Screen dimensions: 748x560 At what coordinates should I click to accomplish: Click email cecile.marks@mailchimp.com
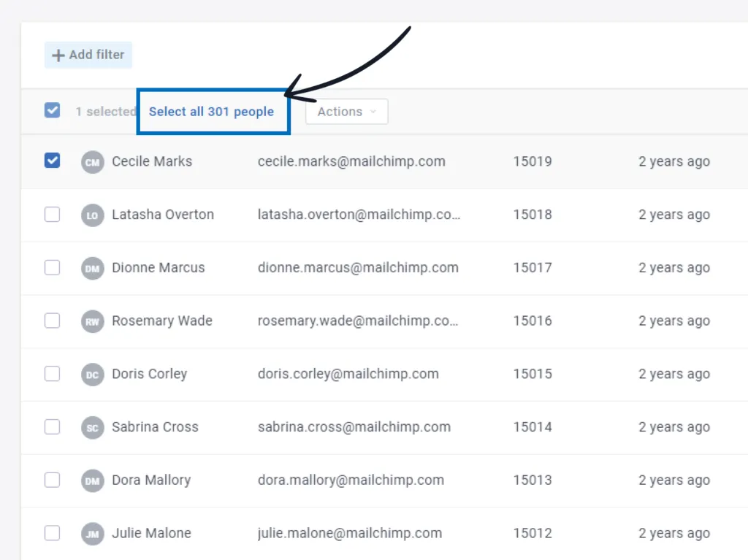(351, 161)
